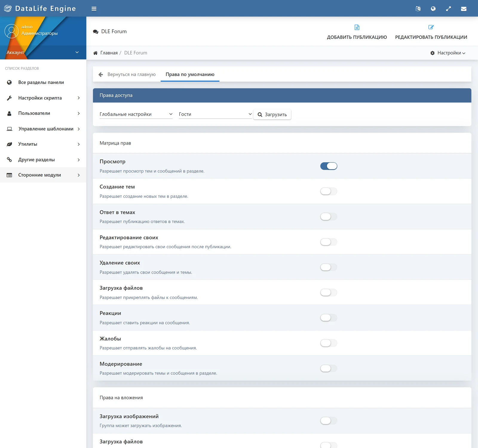Click the wrench icon for Настройки скрипта
Image resolution: width=478 pixels, height=448 pixels.
[9, 98]
